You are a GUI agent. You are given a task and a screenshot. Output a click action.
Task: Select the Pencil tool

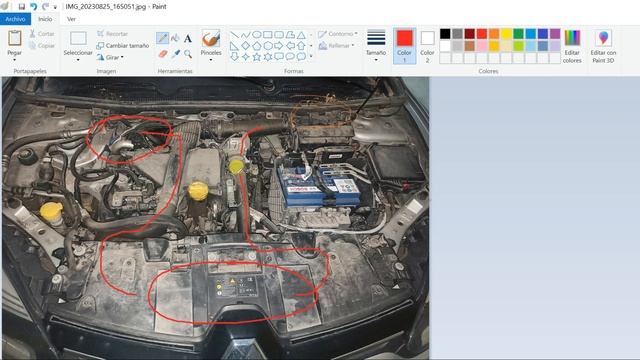click(x=162, y=38)
